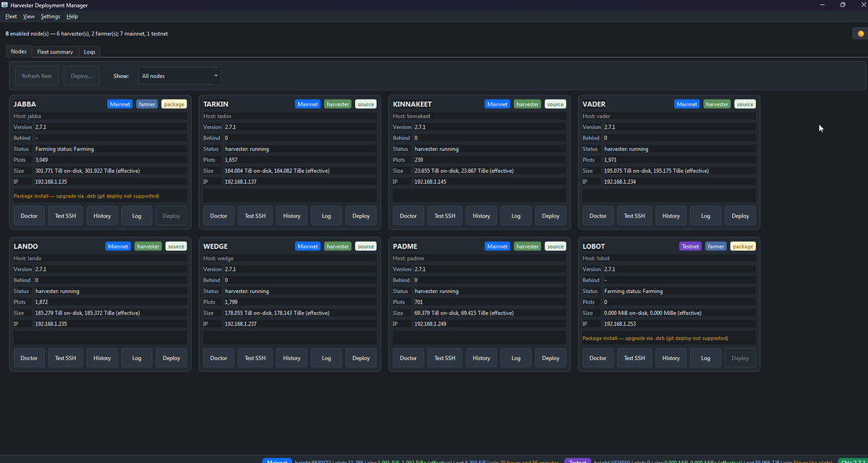Test SSH for the LOBOT node
This screenshot has height=463, width=868.
[634, 358]
